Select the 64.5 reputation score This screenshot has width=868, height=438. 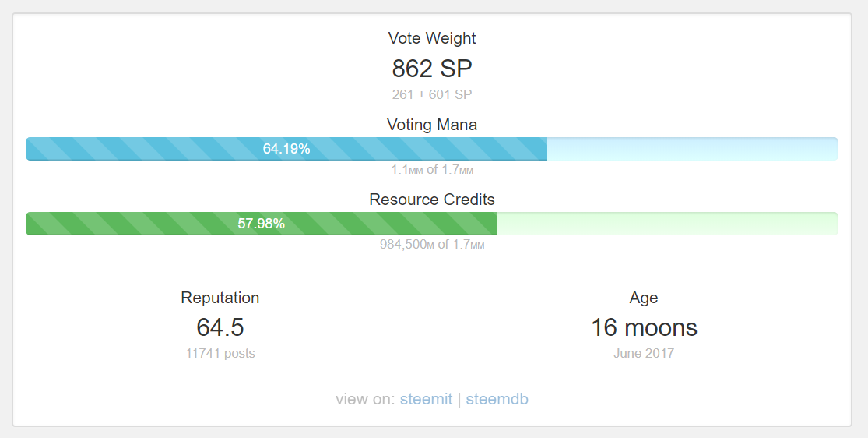[x=220, y=327]
